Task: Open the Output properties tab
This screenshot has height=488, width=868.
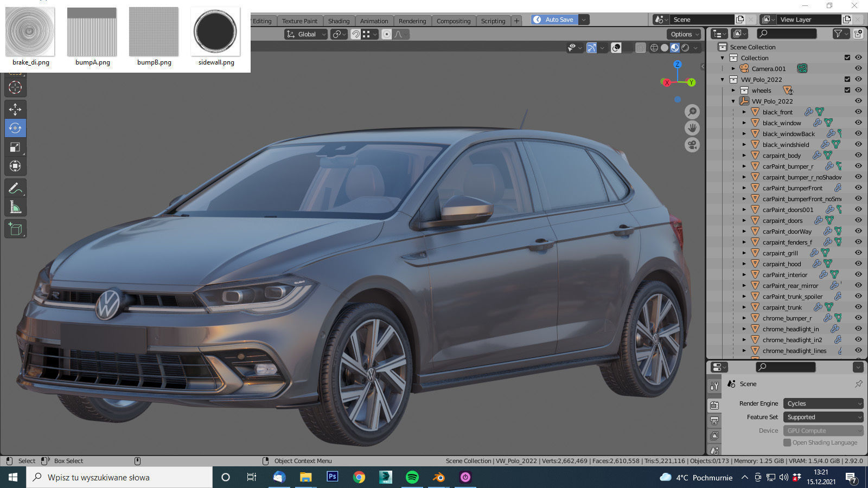Action: pos(714,420)
